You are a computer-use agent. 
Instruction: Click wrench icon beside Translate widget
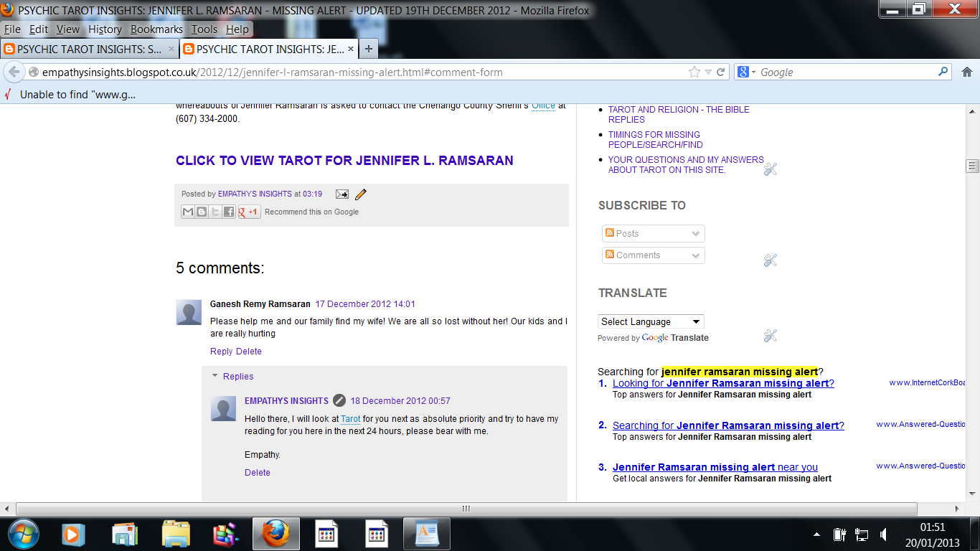click(x=771, y=336)
